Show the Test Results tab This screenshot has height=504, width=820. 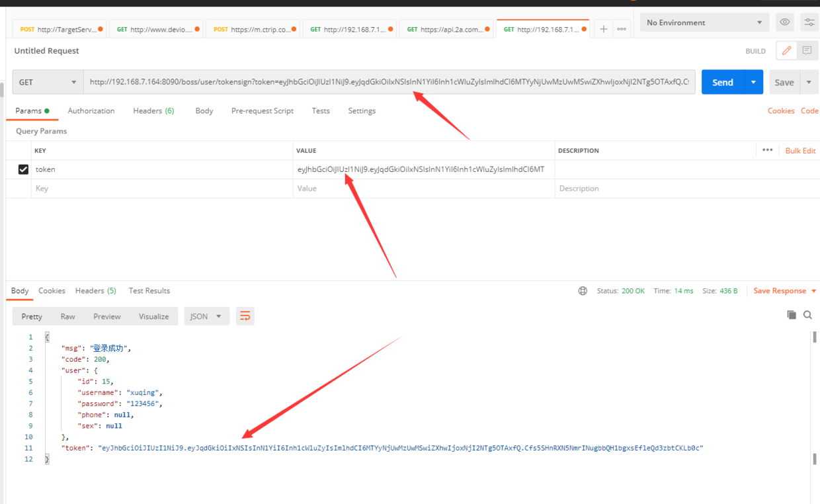149,291
